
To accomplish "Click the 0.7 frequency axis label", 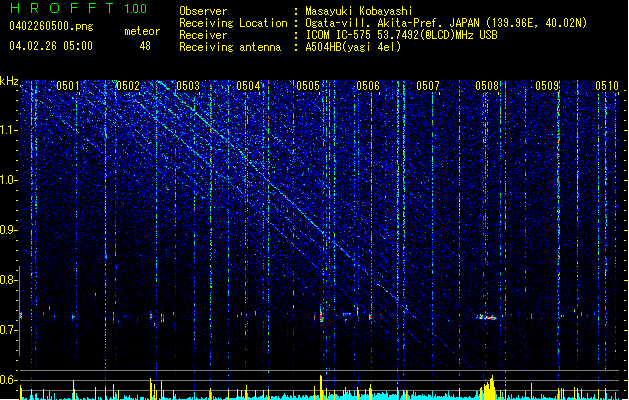I will coord(9,330).
